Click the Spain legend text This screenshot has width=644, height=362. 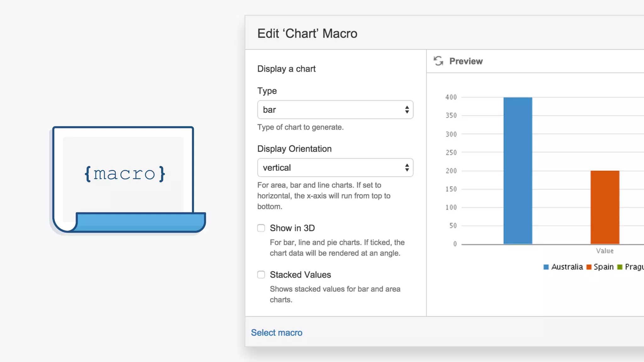click(603, 267)
